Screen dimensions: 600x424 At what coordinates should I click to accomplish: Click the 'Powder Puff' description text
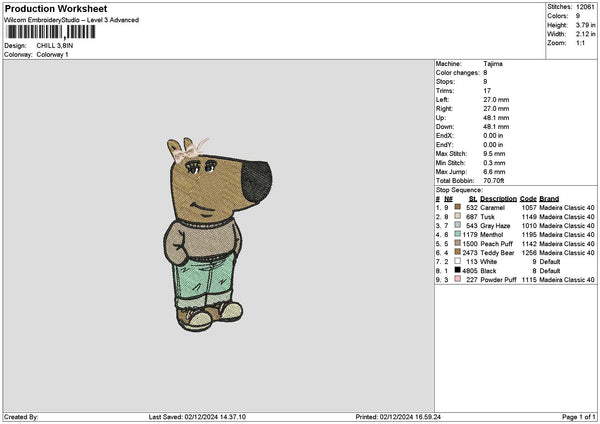(x=498, y=280)
